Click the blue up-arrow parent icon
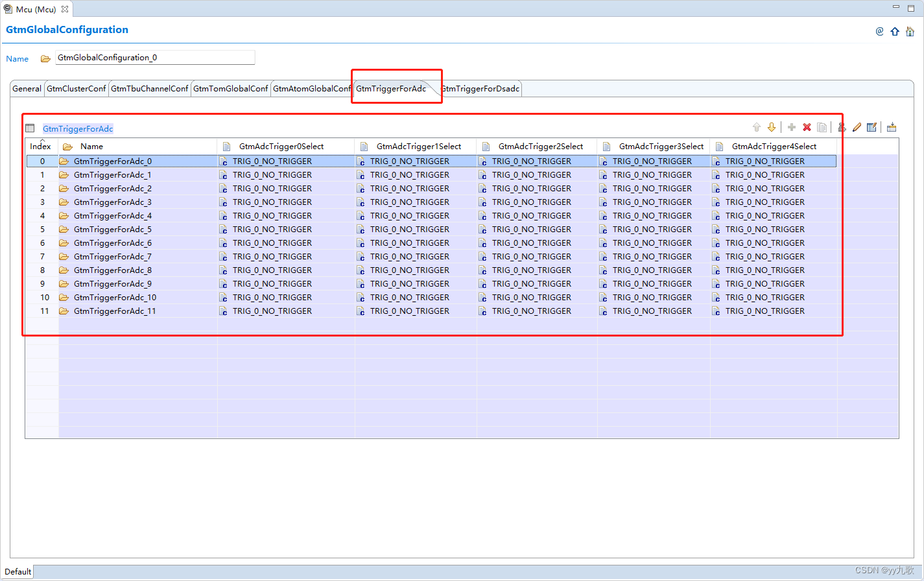This screenshot has height=581, width=924. click(895, 31)
